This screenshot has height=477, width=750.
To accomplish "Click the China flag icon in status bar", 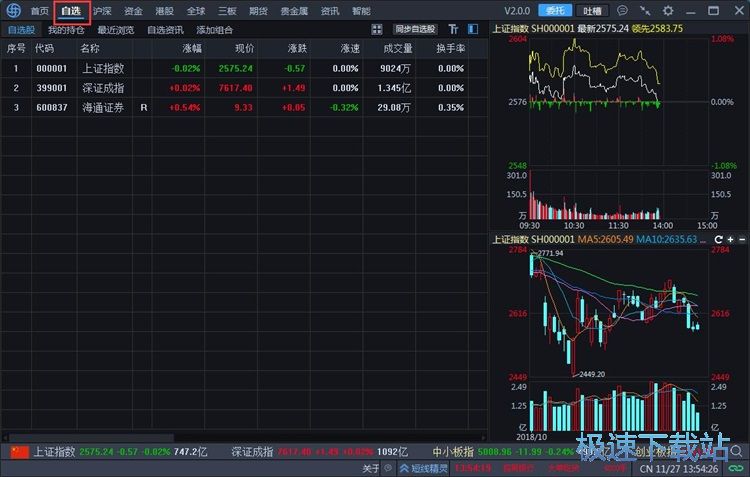I will [20, 452].
